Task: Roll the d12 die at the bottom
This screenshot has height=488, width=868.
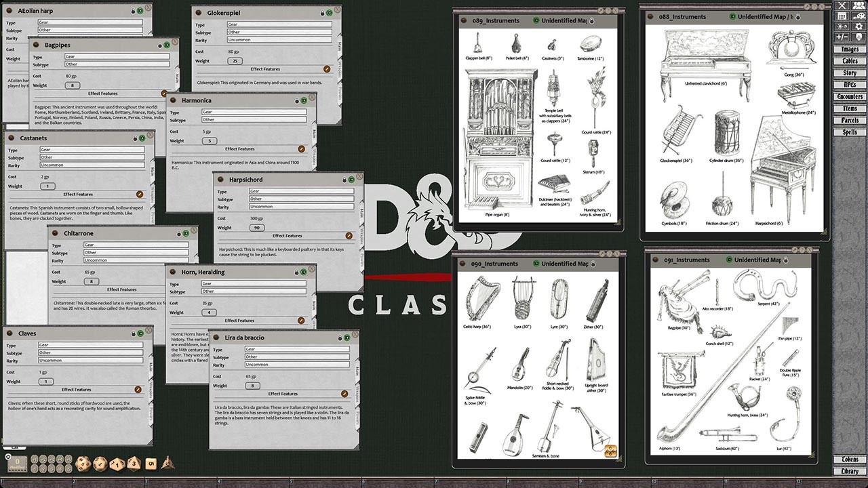Action: click(x=100, y=463)
